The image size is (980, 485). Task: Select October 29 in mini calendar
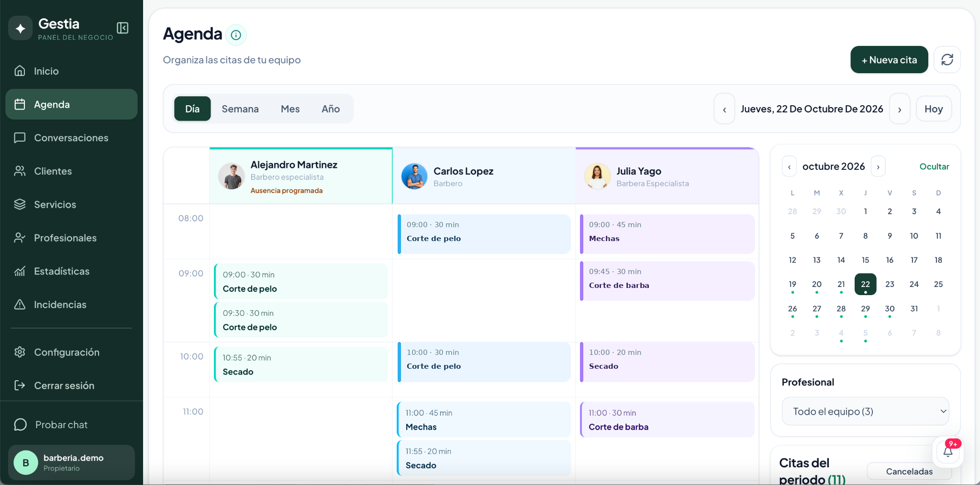pyautogui.click(x=865, y=309)
